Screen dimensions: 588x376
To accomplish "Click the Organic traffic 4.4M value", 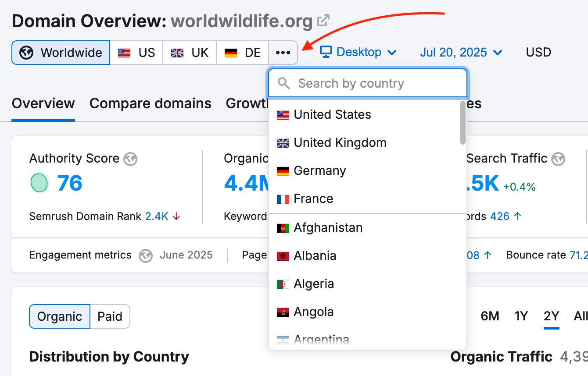I will tap(246, 184).
